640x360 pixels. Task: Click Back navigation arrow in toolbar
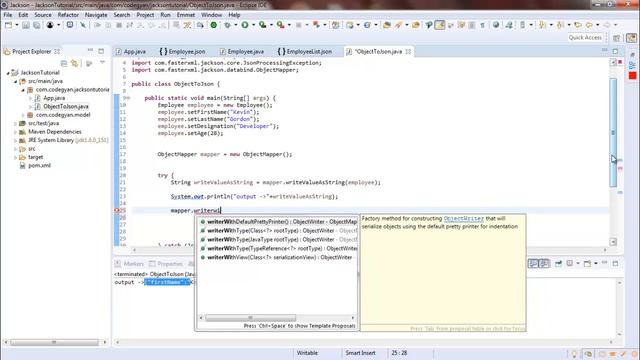589,25
